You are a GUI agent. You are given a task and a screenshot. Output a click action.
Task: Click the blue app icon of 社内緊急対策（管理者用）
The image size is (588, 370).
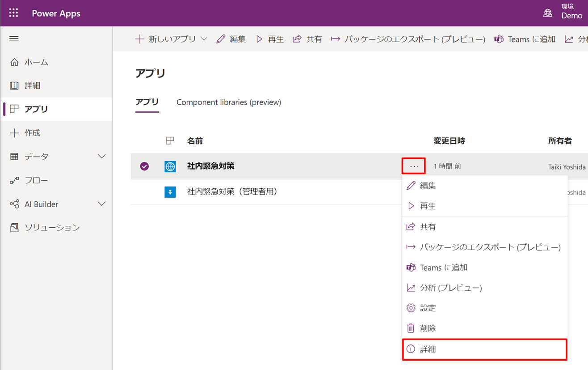point(170,192)
